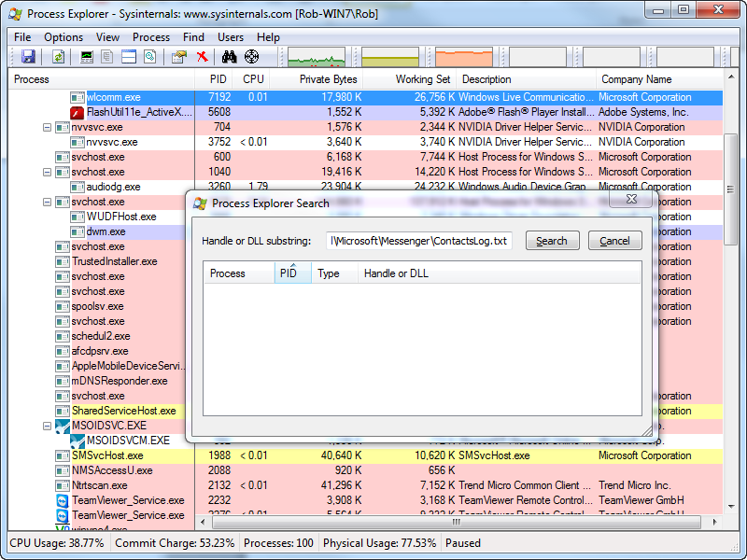Click the Save toolbar icon
The width and height of the screenshot is (747, 560).
pos(28,57)
